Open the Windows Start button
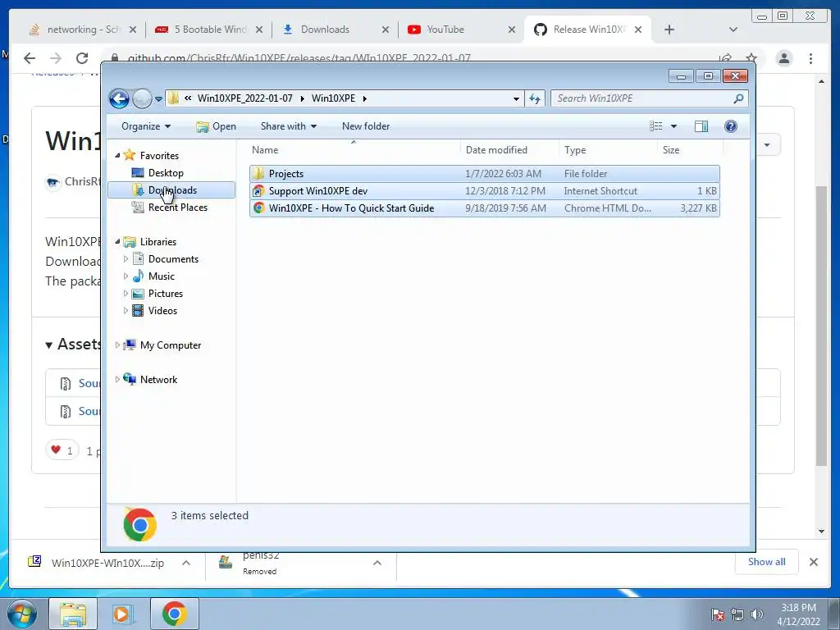The height and width of the screenshot is (630, 840). pyautogui.click(x=21, y=614)
